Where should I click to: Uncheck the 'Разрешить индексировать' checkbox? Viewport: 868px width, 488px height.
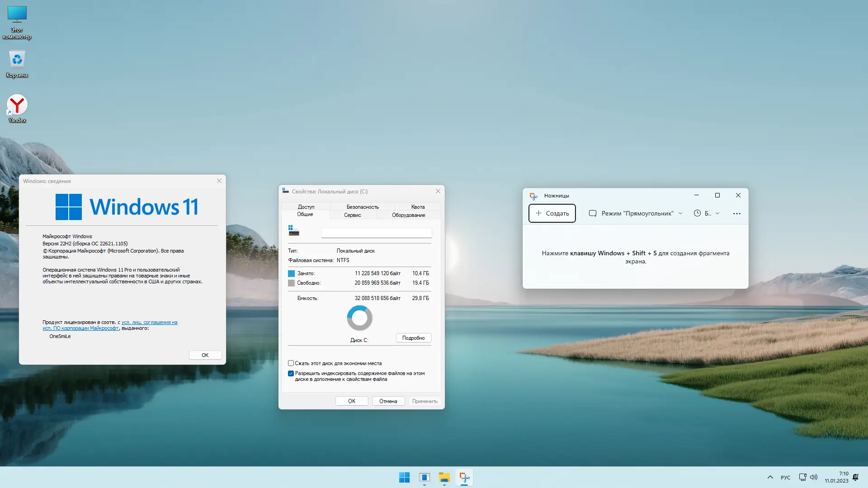click(291, 373)
